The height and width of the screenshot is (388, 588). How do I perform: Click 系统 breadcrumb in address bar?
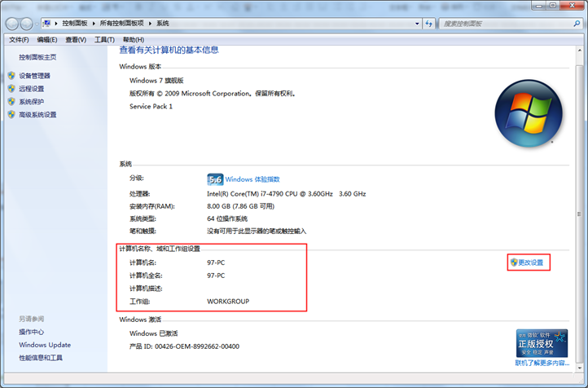tap(163, 24)
